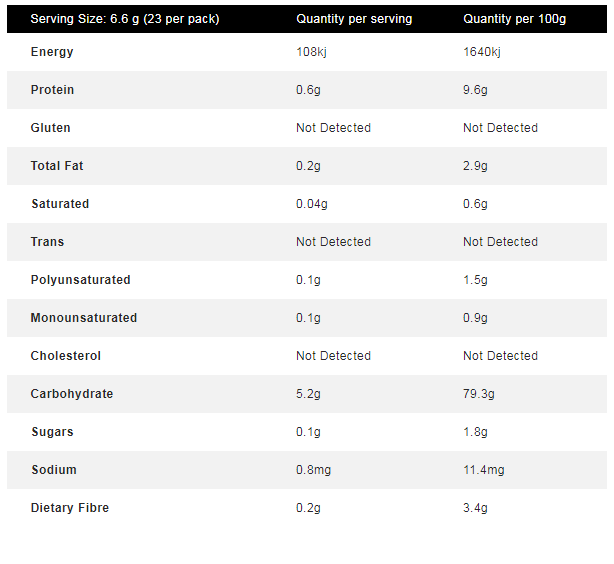The height and width of the screenshot is (564, 614).
Task: Click the 108kj energy value
Action: tap(311, 52)
